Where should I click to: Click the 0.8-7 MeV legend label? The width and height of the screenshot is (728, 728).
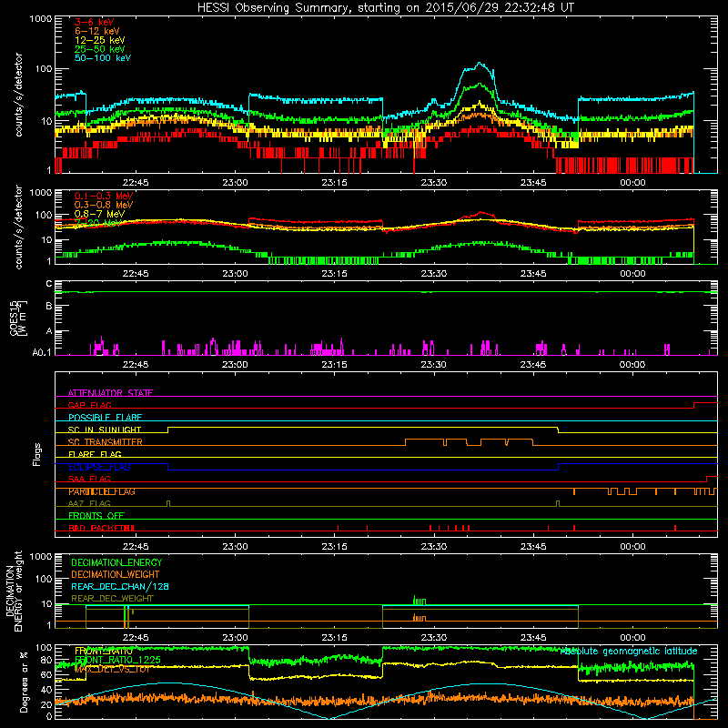point(99,214)
